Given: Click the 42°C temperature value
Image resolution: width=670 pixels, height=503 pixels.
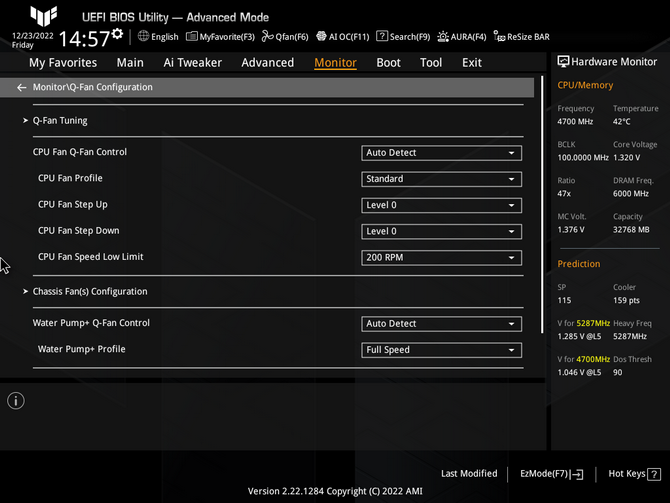Looking at the screenshot, I should (622, 122).
